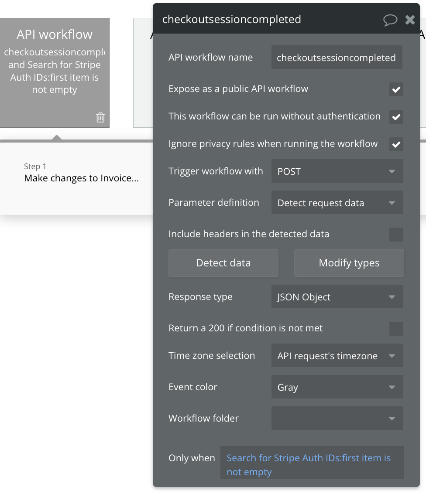
Task: Edit the API workflow name field
Action: coord(337,58)
